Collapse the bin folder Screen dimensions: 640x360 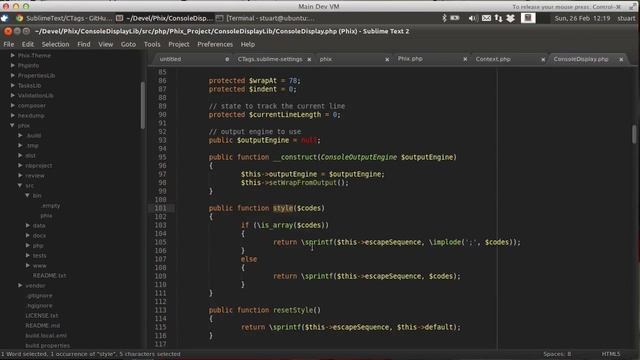pyautogui.click(x=27, y=196)
